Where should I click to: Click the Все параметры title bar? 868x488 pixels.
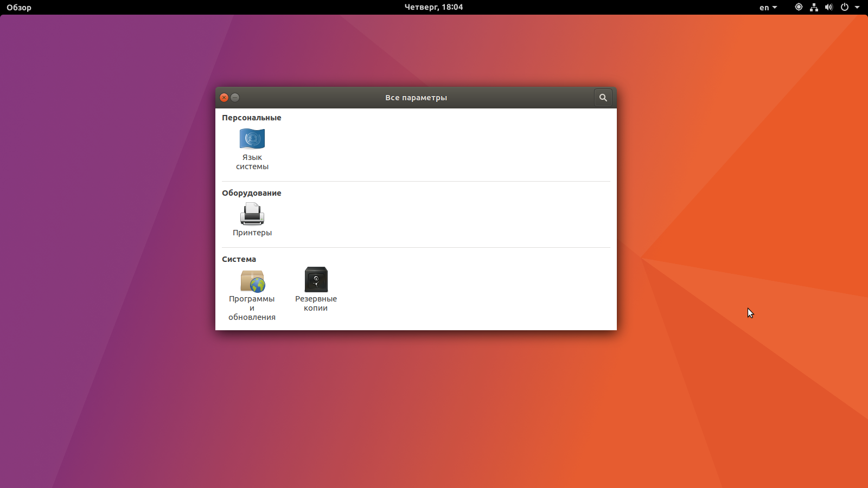point(416,98)
